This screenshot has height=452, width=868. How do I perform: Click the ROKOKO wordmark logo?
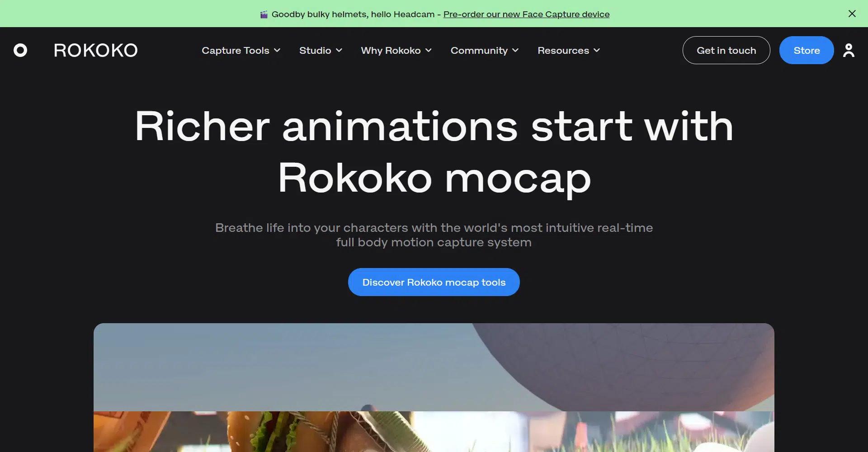point(96,50)
